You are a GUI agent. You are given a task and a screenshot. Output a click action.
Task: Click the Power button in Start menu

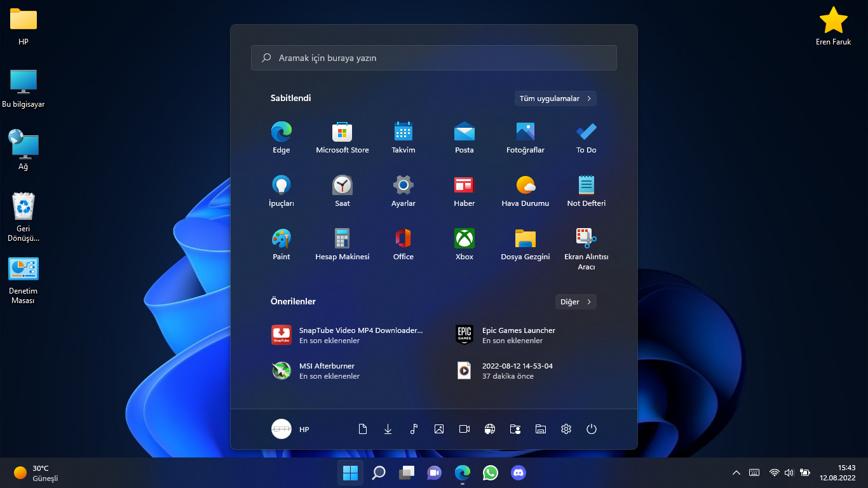pyautogui.click(x=592, y=429)
